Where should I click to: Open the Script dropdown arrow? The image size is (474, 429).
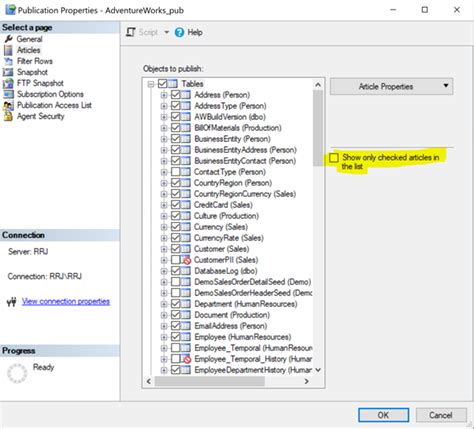tap(166, 32)
